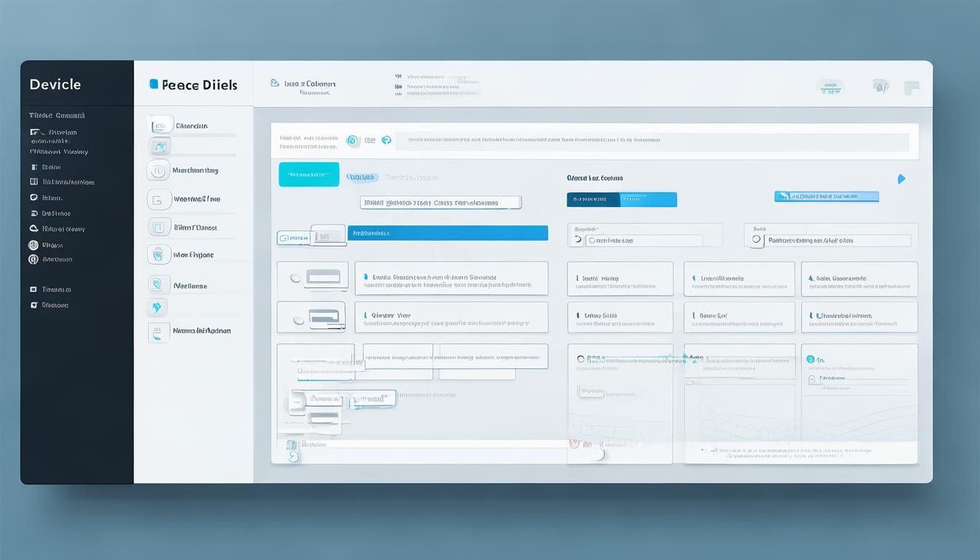Toggle the switch in the first list row
Viewport: 980px width, 560px height.
click(x=296, y=278)
